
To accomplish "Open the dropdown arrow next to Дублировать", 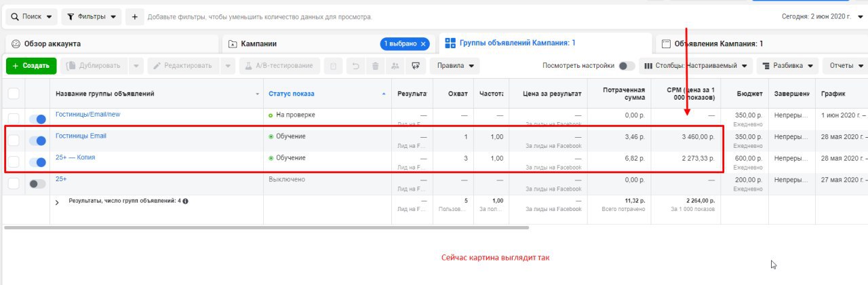I will (136, 66).
